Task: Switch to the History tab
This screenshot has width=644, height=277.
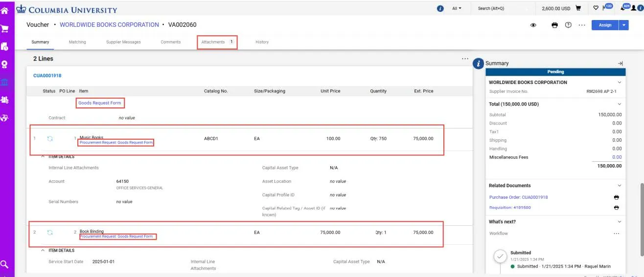Action: (262, 42)
